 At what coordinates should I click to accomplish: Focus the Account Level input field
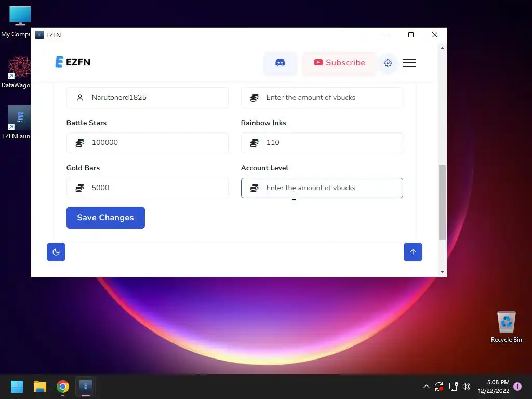point(322,188)
